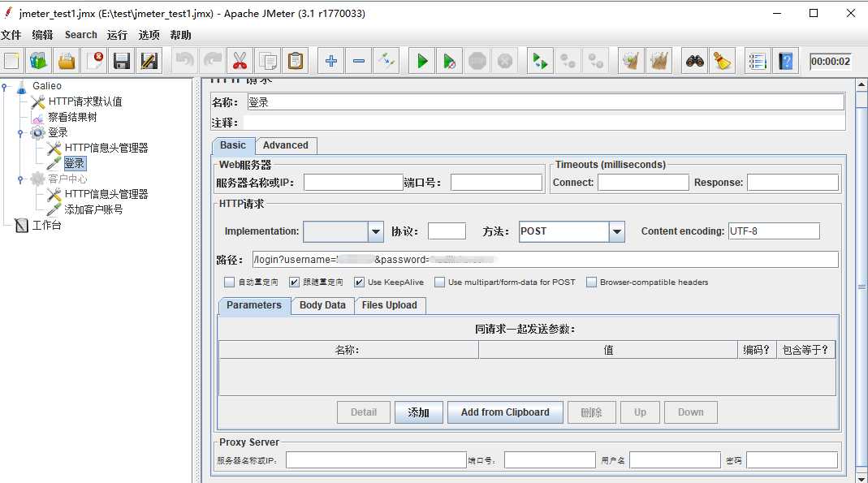Click the Search binoculars icon
The width and height of the screenshot is (868, 483).
tap(694, 61)
